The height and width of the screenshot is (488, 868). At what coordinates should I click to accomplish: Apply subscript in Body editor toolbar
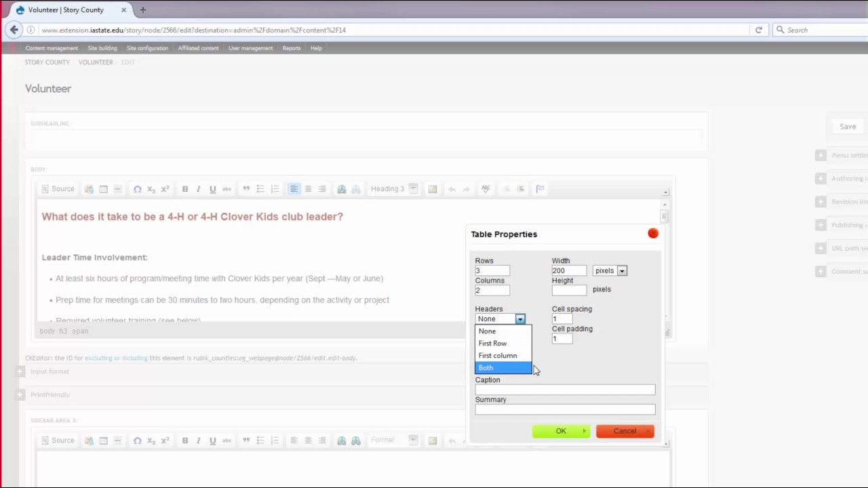tap(151, 189)
